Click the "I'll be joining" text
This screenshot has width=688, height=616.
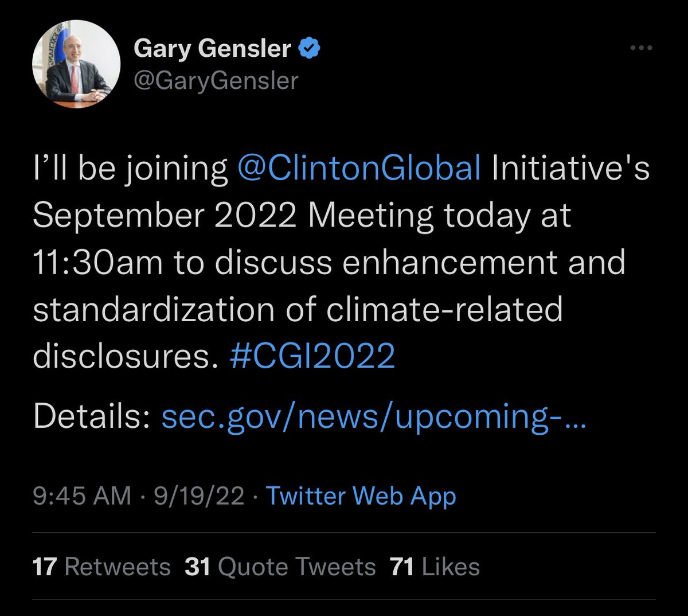click(130, 169)
